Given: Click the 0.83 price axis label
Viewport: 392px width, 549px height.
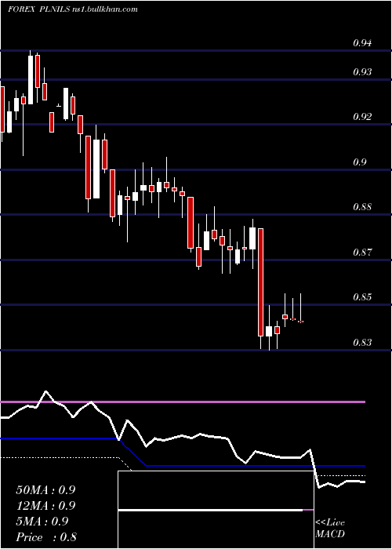Looking at the screenshot, I should coord(362,343).
